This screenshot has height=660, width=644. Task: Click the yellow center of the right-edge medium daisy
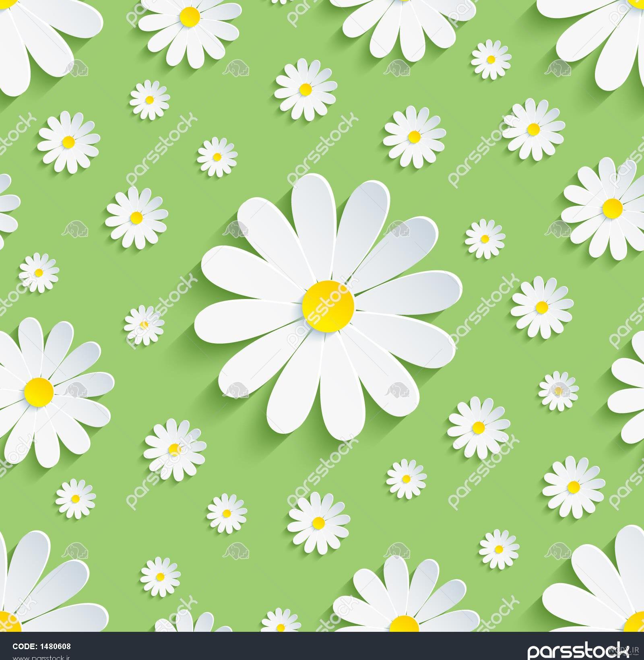(613, 207)
